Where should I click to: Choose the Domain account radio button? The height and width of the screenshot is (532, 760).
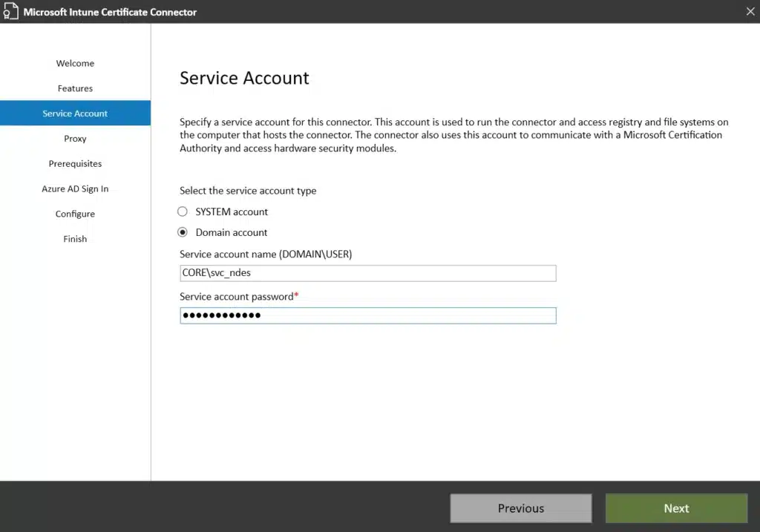183,232
